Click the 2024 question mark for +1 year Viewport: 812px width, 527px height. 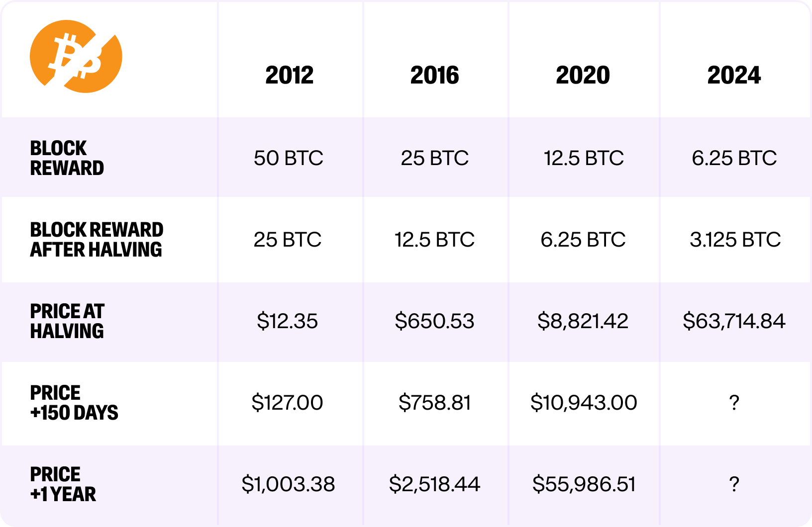pyautogui.click(x=734, y=484)
